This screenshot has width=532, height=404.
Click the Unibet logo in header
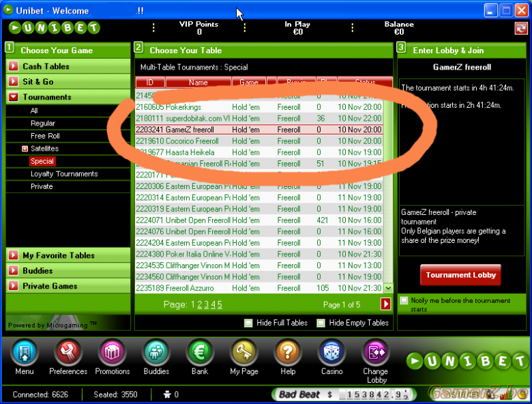(x=55, y=28)
